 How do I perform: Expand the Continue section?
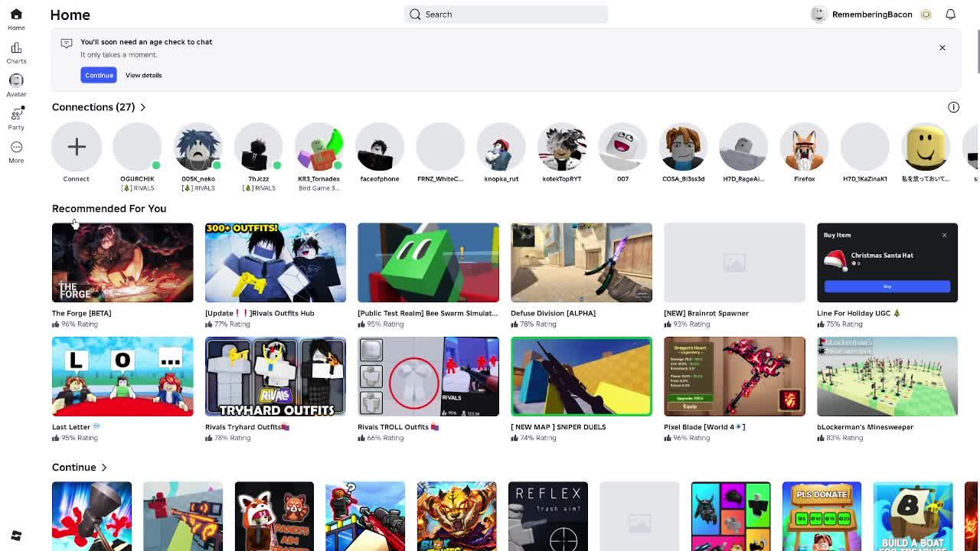tap(80, 468)
